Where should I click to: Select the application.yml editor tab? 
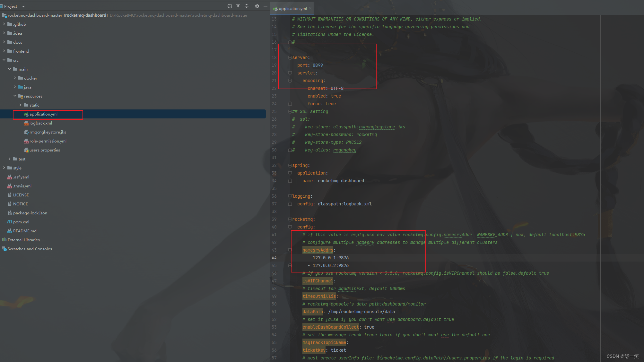click(292, 9)
